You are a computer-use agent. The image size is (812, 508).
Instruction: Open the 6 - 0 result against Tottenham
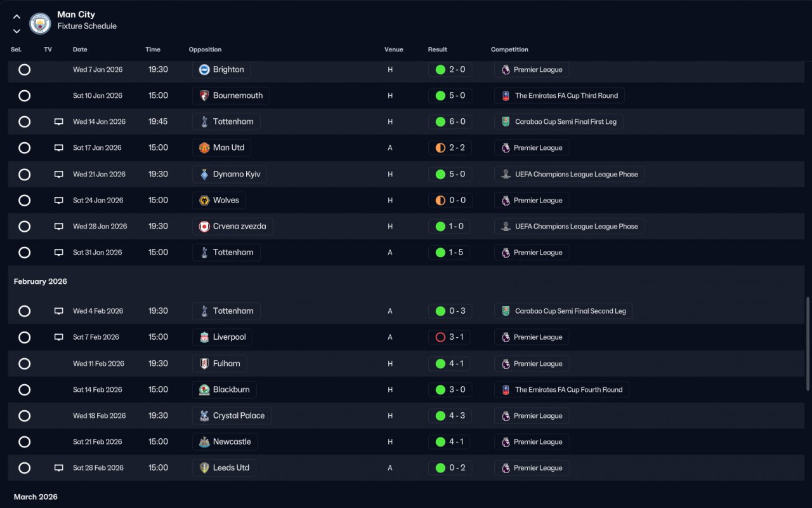(450, 122)
